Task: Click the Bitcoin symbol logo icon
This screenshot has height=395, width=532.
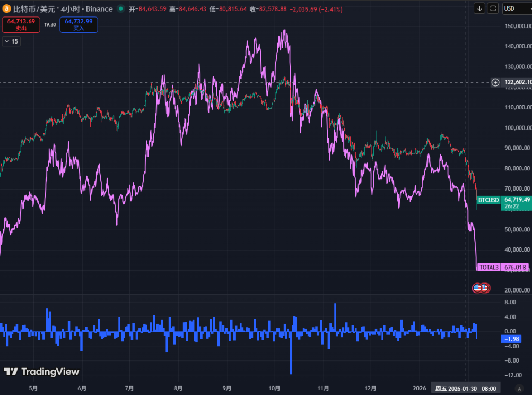Action: (7, 8)
